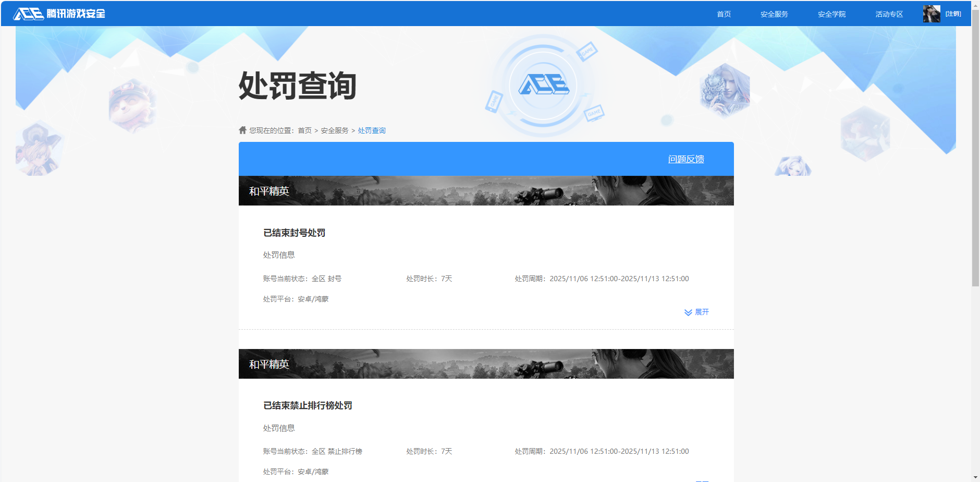Click 首页 in the breadcrumb trail
The image size is (980, 482).
304,130
